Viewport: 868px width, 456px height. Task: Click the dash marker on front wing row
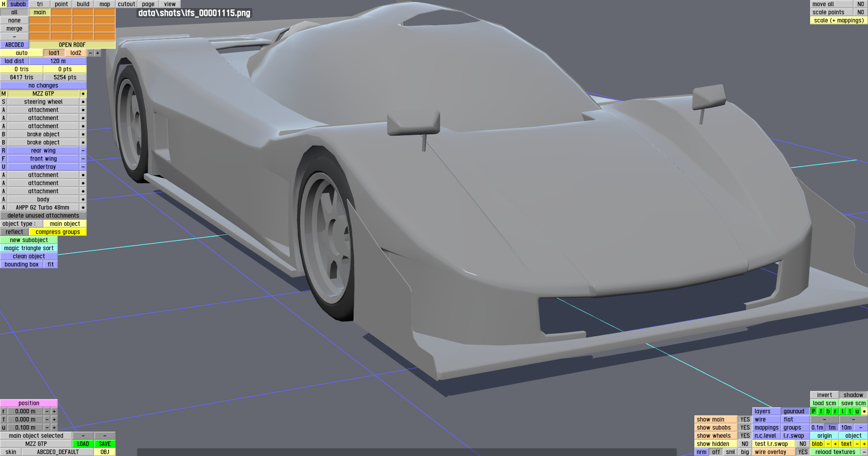[x=83, y=159]
